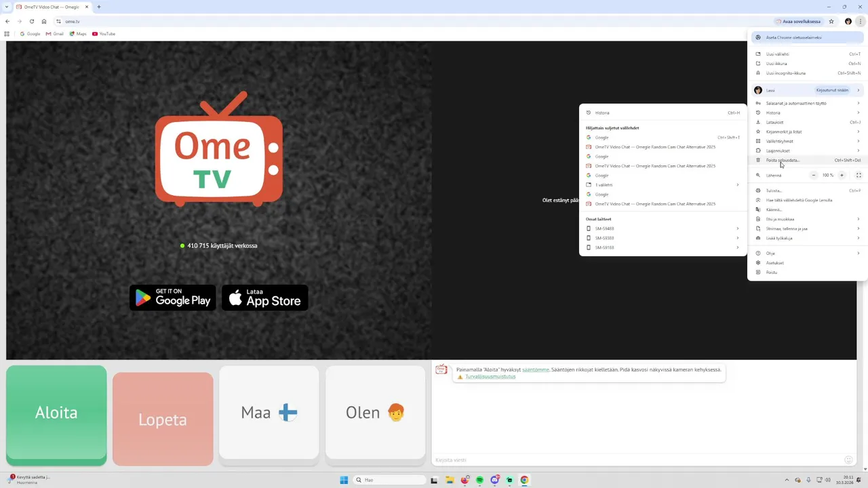Open Lataukset from the Chrome menu

click(x=807, y=122)
